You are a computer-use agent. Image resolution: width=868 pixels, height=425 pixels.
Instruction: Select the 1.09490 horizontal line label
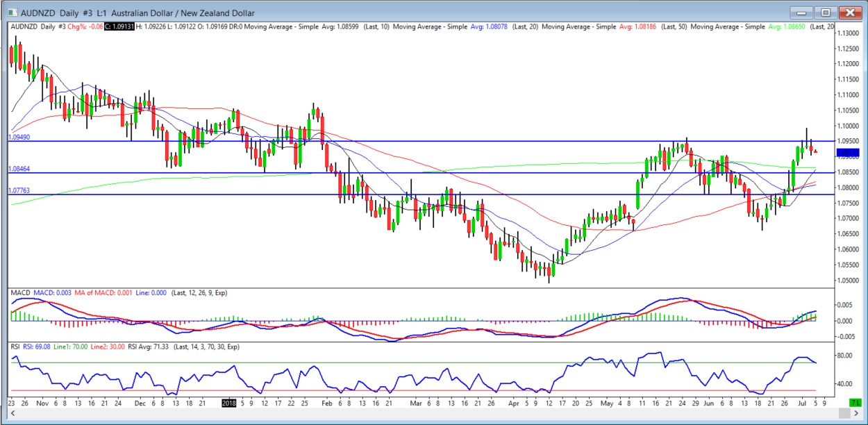click(x=19, y=137)
